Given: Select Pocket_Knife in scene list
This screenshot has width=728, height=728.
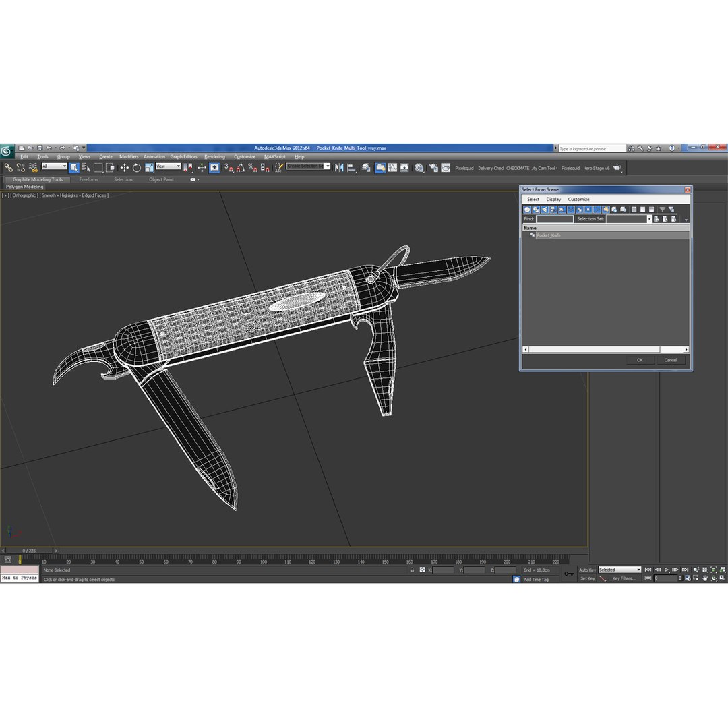Looking at the screenshot, I should [548, 235].
